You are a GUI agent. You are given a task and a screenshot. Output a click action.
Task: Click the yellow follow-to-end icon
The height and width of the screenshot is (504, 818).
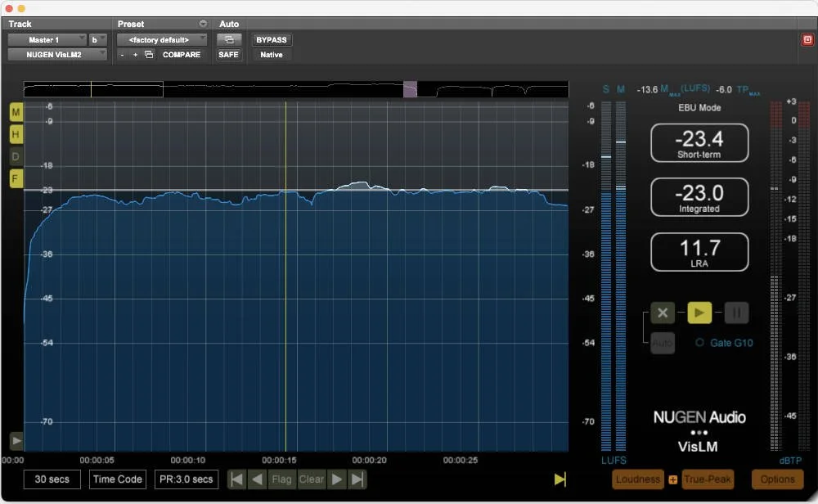[560, 479]
